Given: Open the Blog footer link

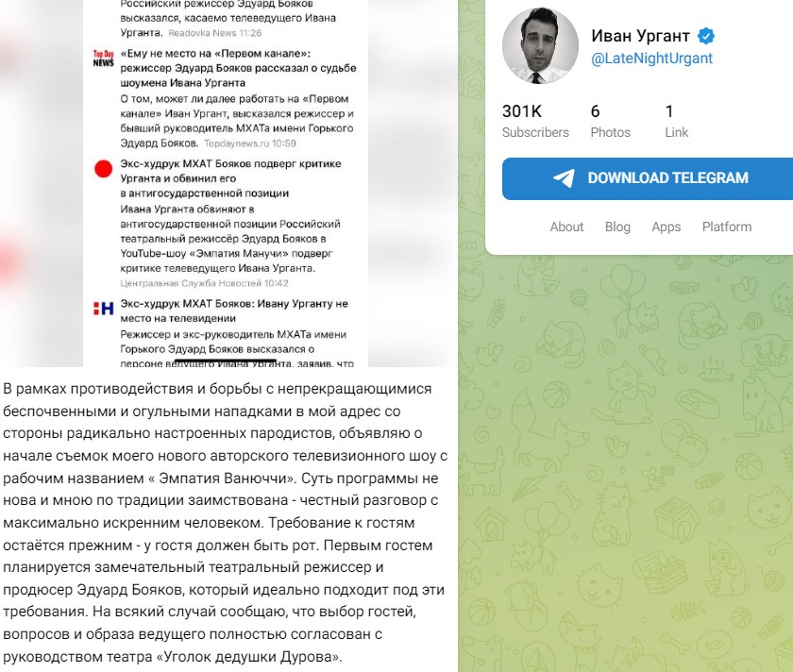Looking at the screenshot, I should coord(617,227).
